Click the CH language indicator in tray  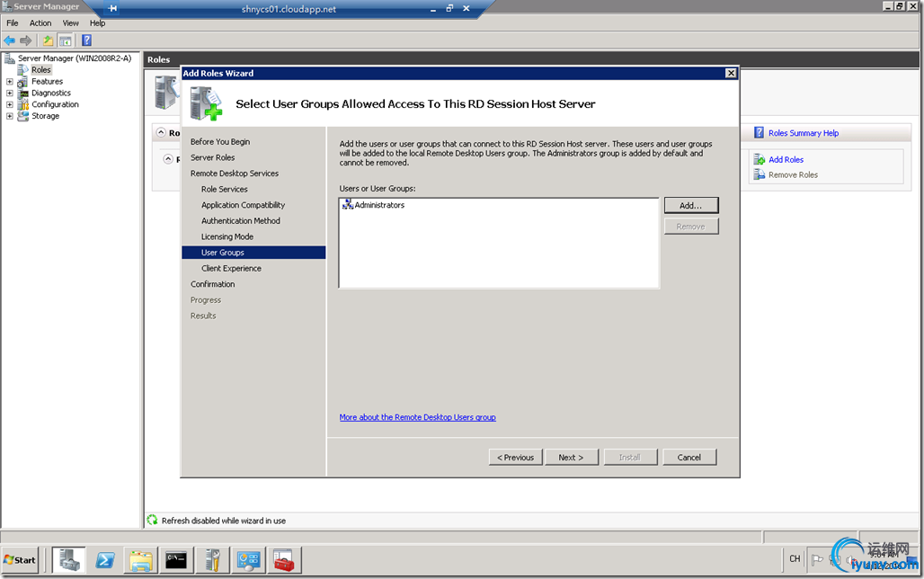(x=795, y=558)
